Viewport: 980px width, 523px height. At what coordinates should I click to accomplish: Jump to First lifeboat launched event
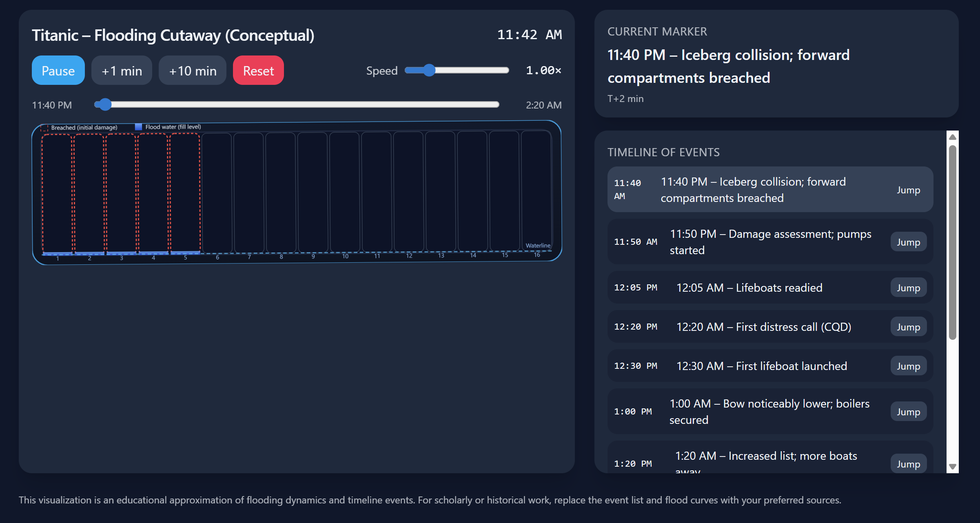point(908,366)
